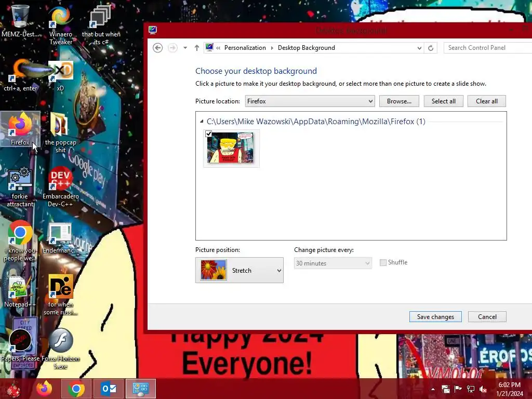Open the Picture location dropdown
The height and width of the screenshot is (399, 532).
310,101
